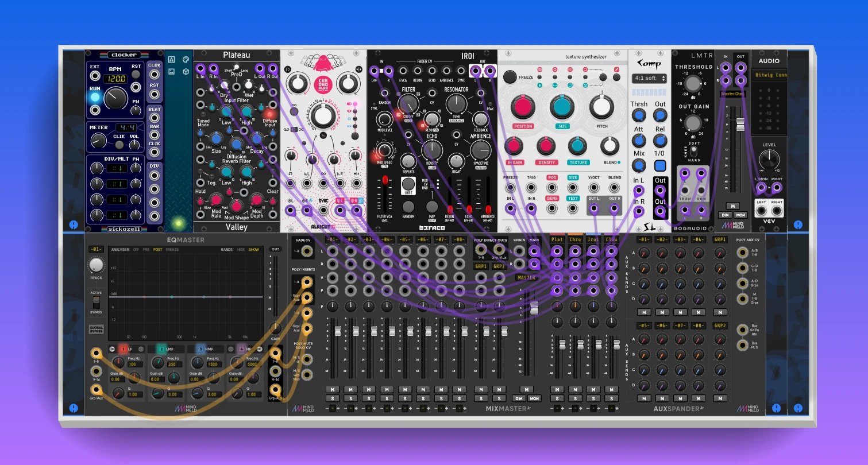Enable the red LF band 1 button on EQMaster

tap(122, 349)
